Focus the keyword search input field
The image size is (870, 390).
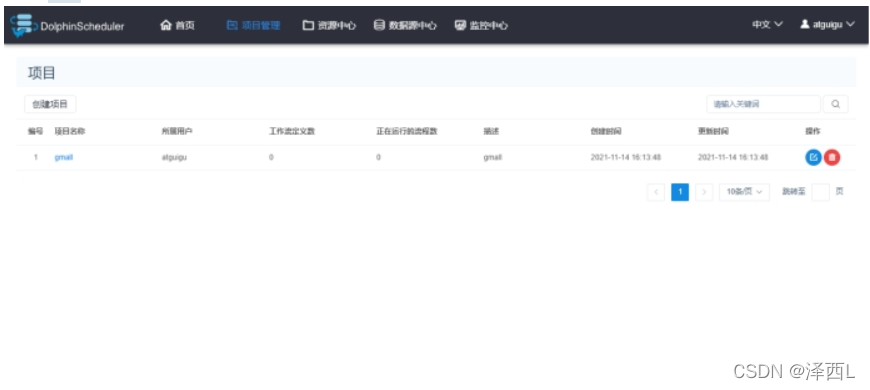click(x=763, y=104)
